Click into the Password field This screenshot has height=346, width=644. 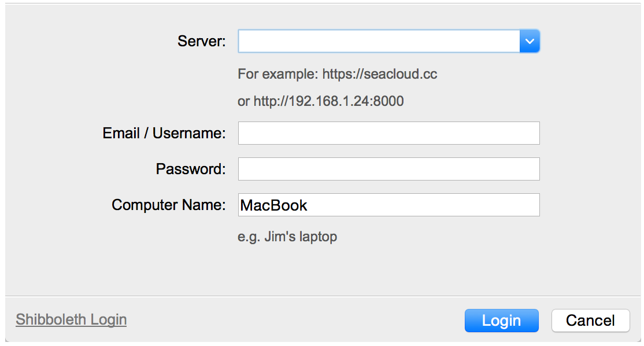point(388,169)
